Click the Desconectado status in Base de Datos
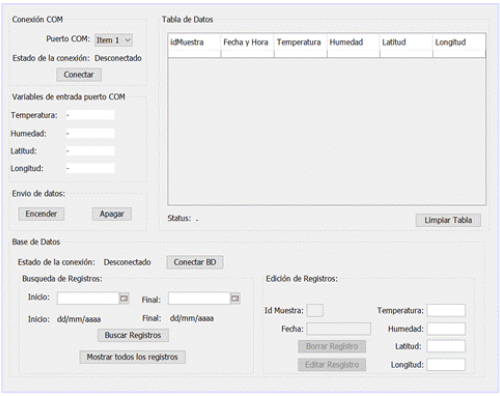This screenshot has width=500, height=396. [x=127, y=262]
